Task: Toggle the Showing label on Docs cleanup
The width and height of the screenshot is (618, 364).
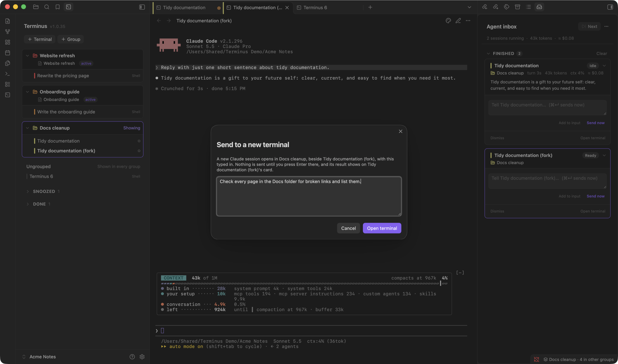Action: tap(132, 128)
